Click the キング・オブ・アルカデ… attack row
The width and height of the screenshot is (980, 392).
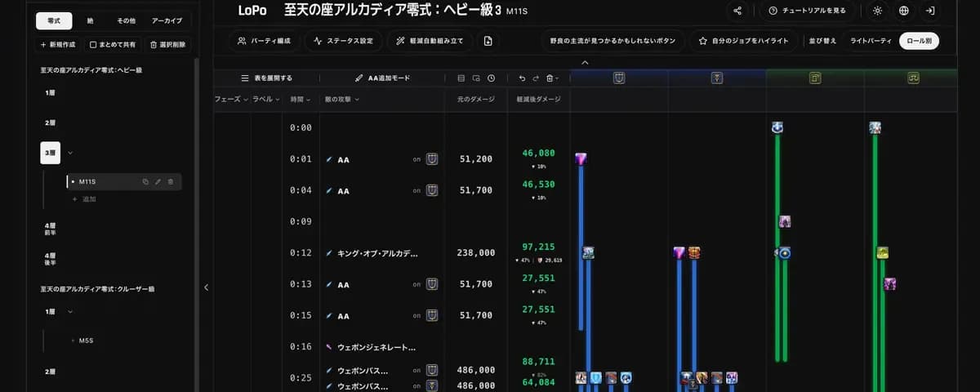point(378,253)
